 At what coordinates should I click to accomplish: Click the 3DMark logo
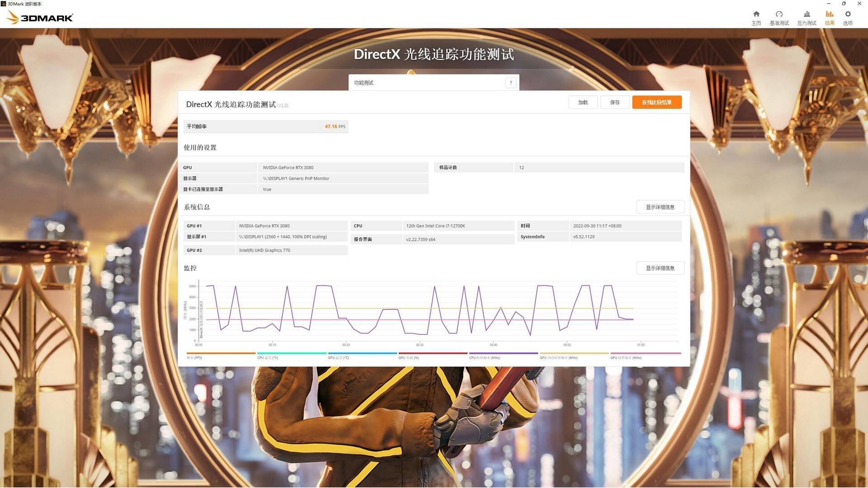[x=40, y=18]
